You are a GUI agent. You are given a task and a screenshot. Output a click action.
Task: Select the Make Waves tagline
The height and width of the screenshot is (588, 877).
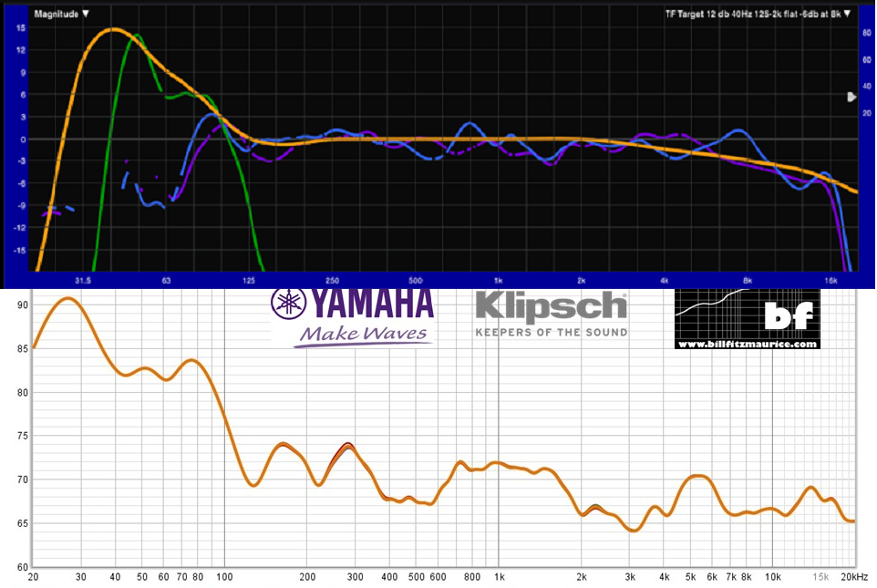(x=365, y=334)
